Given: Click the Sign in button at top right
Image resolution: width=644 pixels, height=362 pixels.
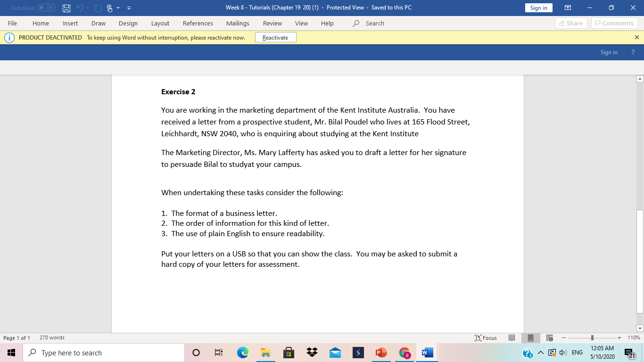Looking at the screenshot, I should [538, 8].
